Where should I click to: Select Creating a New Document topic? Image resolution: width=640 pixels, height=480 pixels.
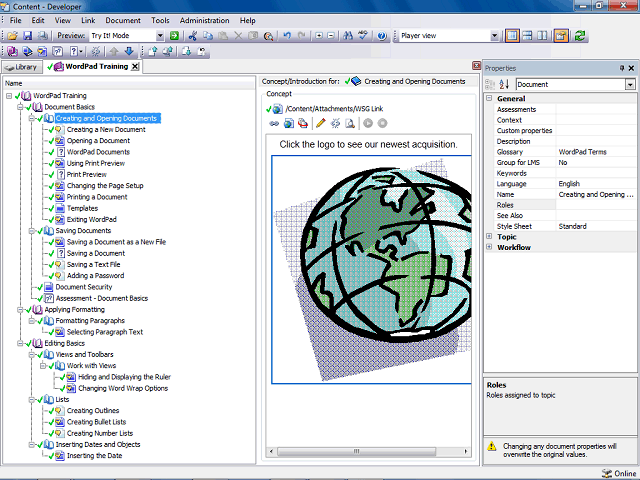[106, 130]
